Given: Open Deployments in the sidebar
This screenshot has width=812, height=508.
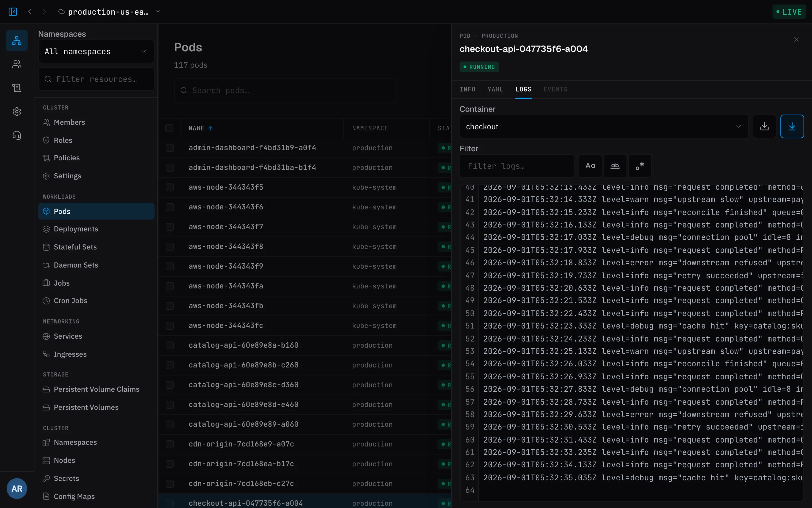Looking at the screenshot, I should pyautogui.click(x=96, y=229).
